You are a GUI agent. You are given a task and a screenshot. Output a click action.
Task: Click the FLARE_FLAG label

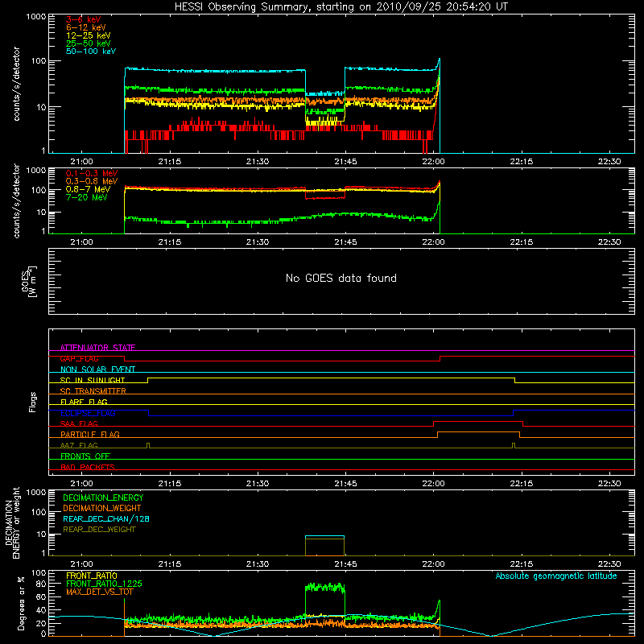84,402
